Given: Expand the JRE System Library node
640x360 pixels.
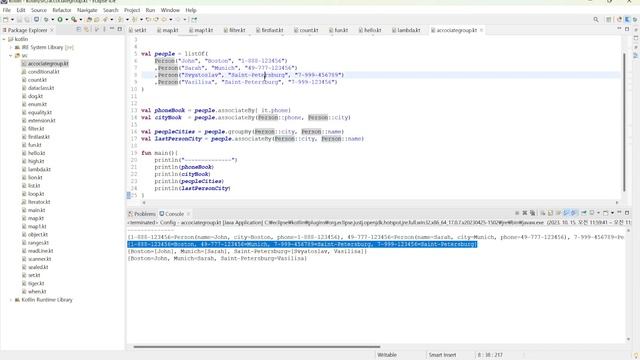Looking at the screenshot, I should pos(11,47).
